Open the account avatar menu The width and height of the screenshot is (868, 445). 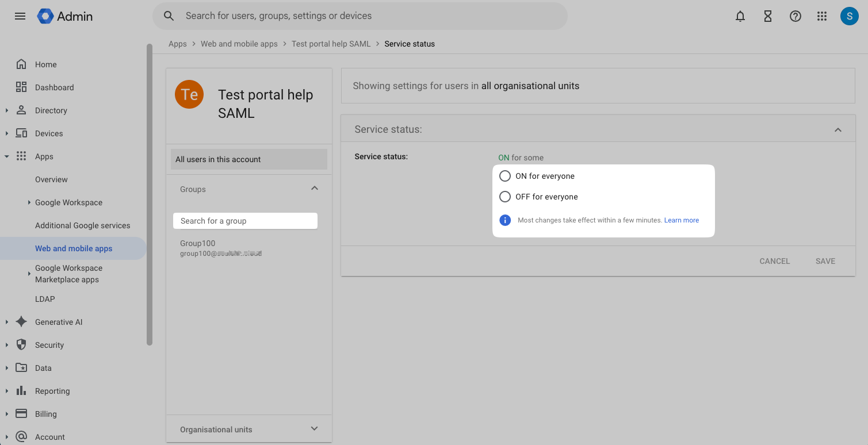tap(849, 16)
